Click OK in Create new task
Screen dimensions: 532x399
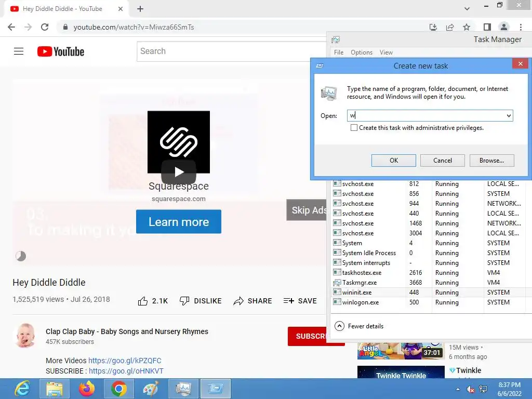click(x=394, y=161)
